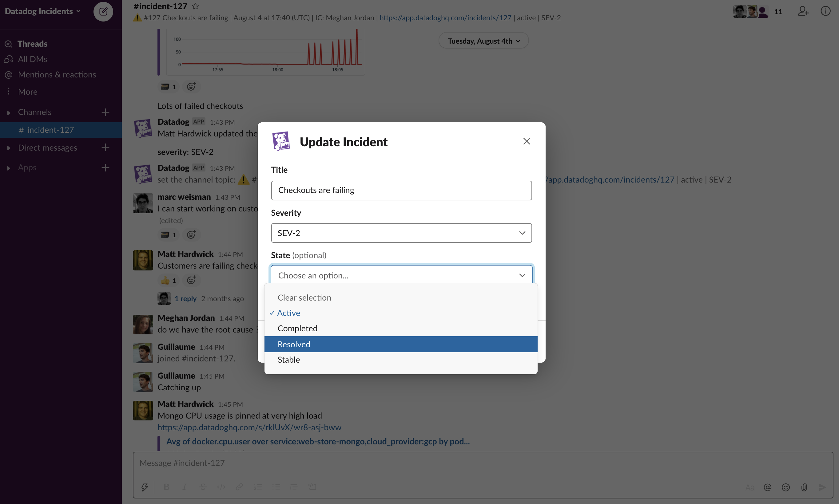The image size is (839, 504).
Task: Open channel details via the info icon
Action: (x=825, y=11)
